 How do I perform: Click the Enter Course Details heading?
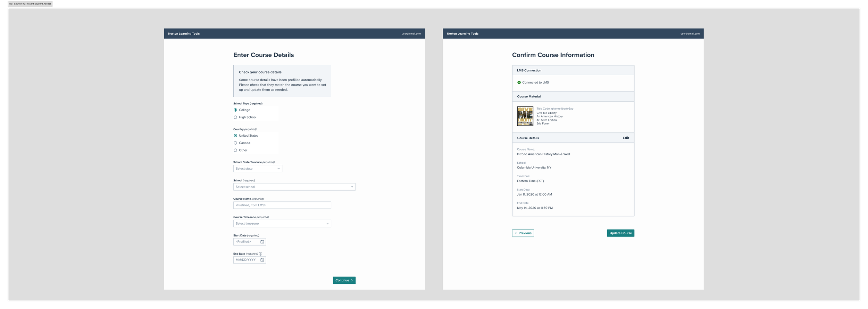coord(264,55)
